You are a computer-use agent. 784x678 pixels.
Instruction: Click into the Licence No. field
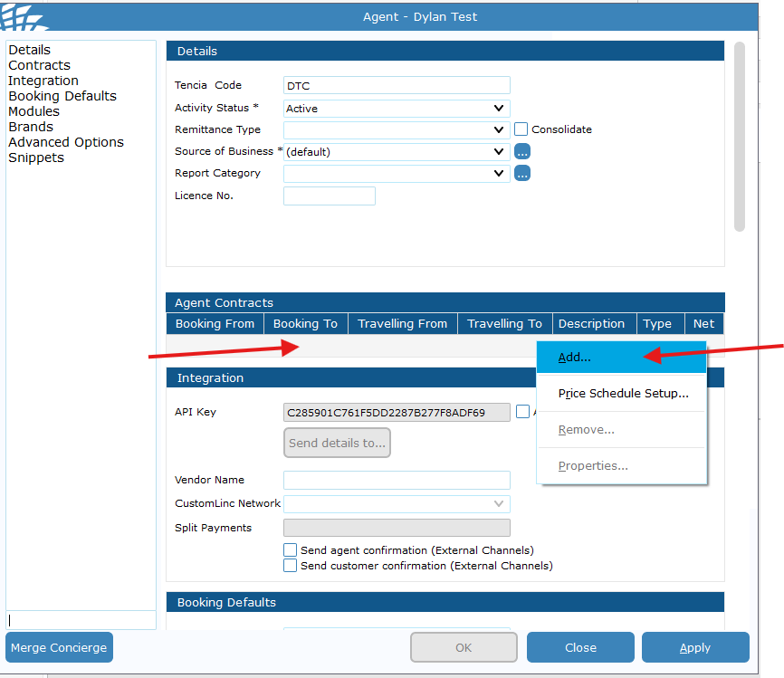[330, 196]
